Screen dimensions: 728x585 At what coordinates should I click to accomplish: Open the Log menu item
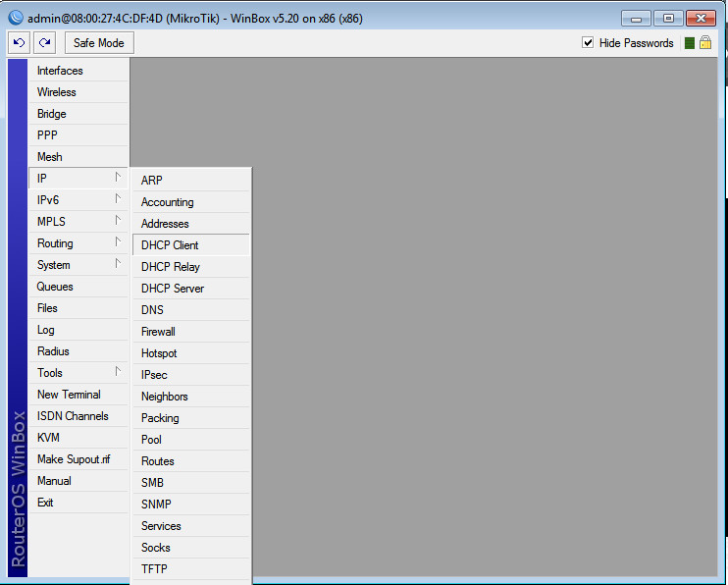78,330
